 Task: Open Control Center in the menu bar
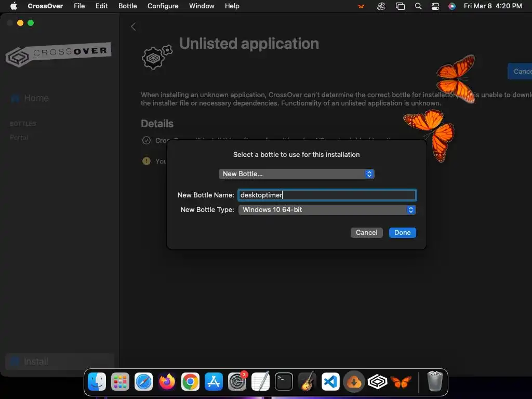(x=435, y=6)
